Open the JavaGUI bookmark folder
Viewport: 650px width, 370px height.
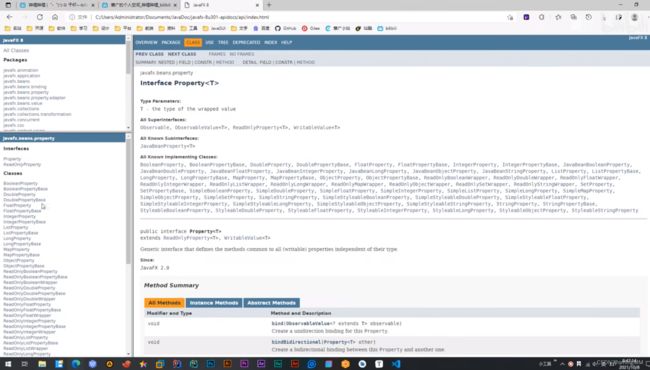point(214,29)
